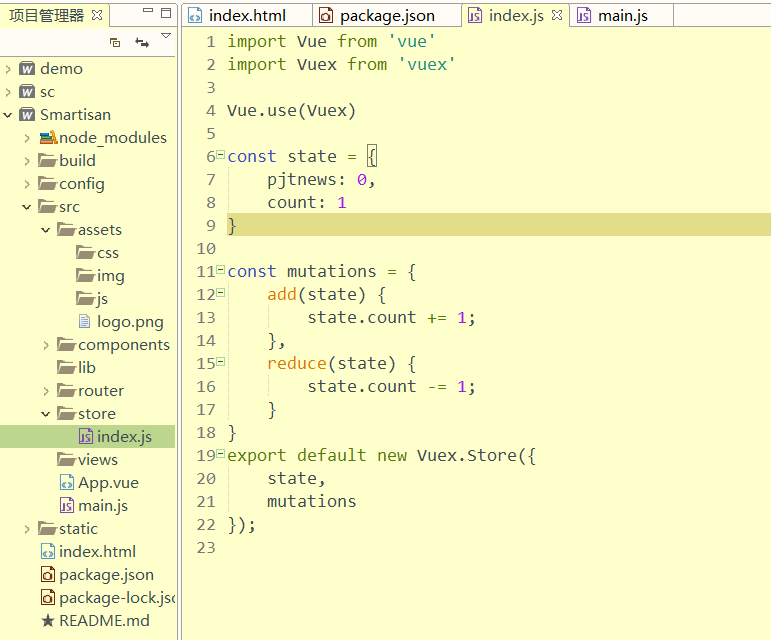Image resolution: width=771 pixels, height=640 pixels.
Task: Fold the reduce(state) function at line 15
Action: click(x=221, y=362)
